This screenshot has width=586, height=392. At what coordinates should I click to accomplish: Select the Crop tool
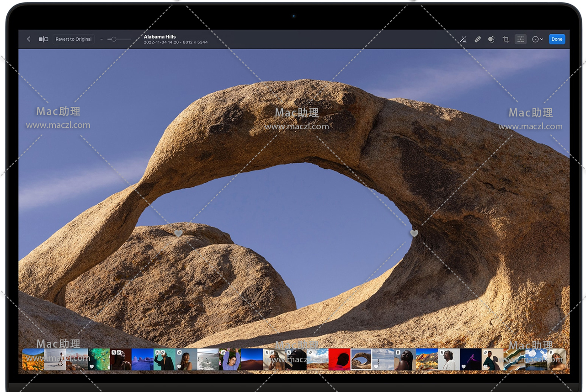tap(506, 39)
